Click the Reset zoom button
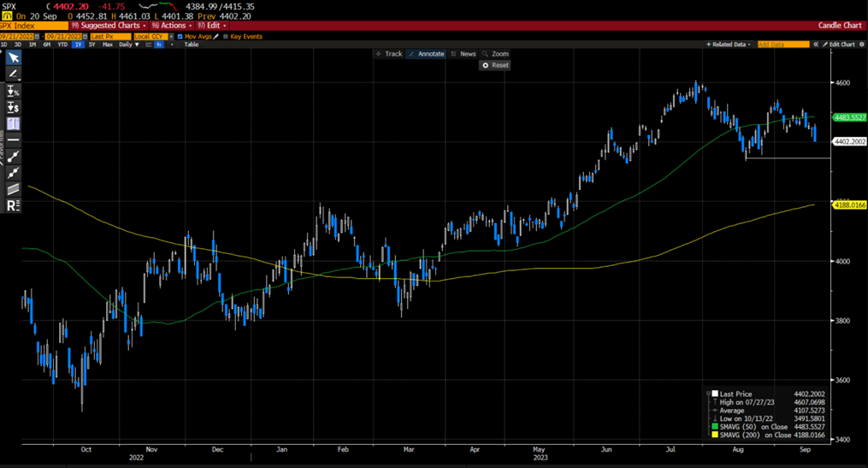Image resolution: width=868 pixels, height=468 pixels. [x=495, y=65]
